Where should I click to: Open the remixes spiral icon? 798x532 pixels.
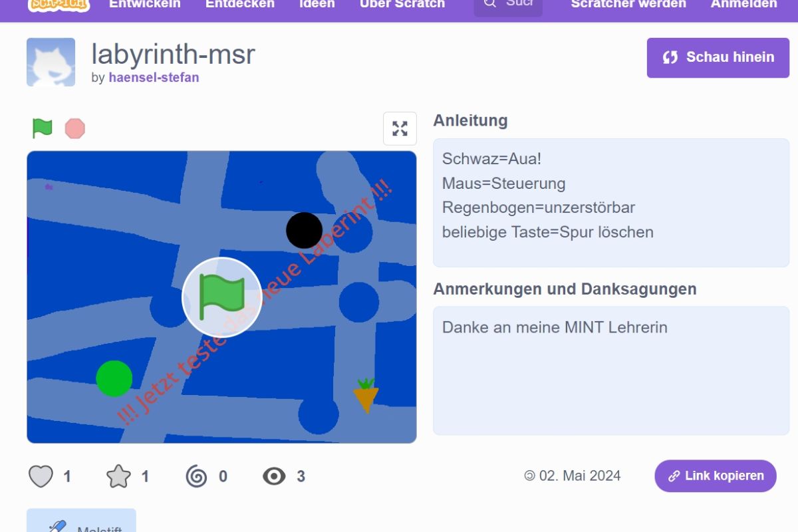coord(197,476)
